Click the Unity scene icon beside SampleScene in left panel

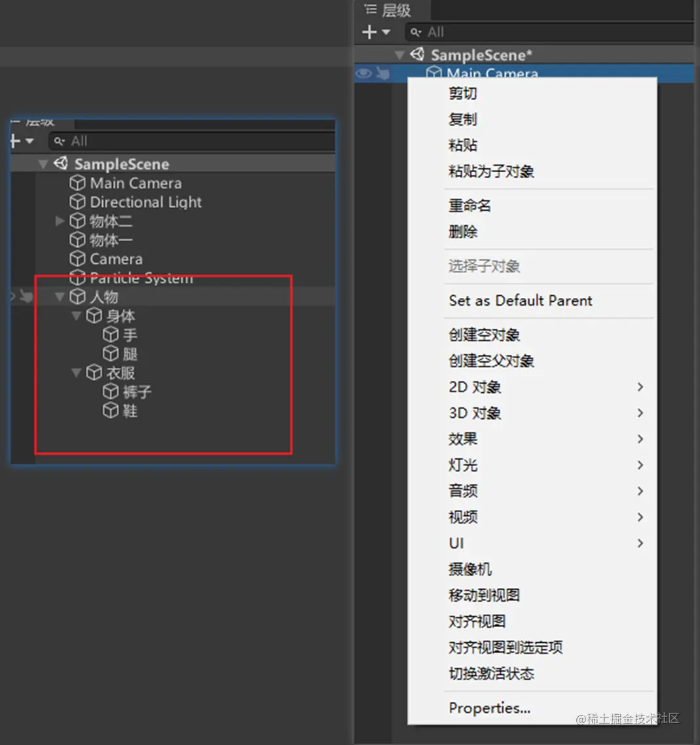(x=61, y=164)
